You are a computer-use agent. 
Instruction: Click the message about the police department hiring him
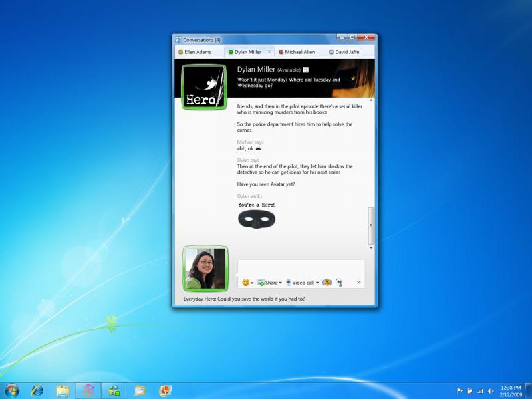click(x=295, y=127)
